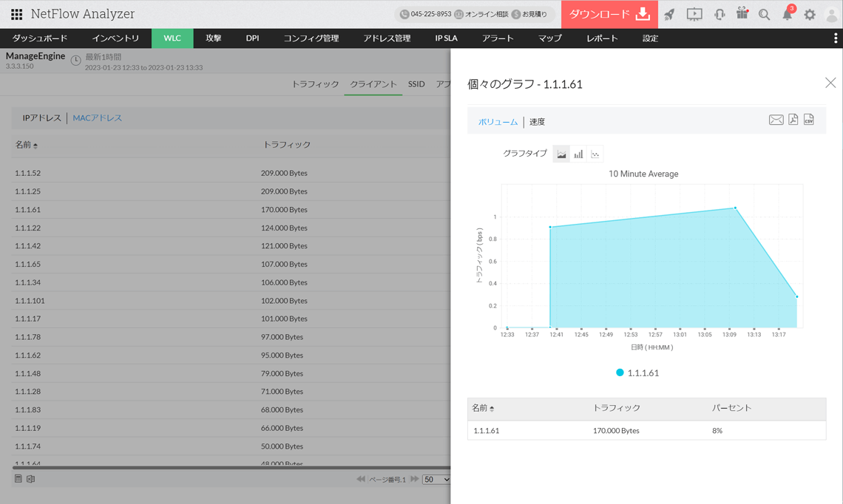Close the 個々のグラフ panel
The height and width of the screenshot is (504, 843).
830,83
